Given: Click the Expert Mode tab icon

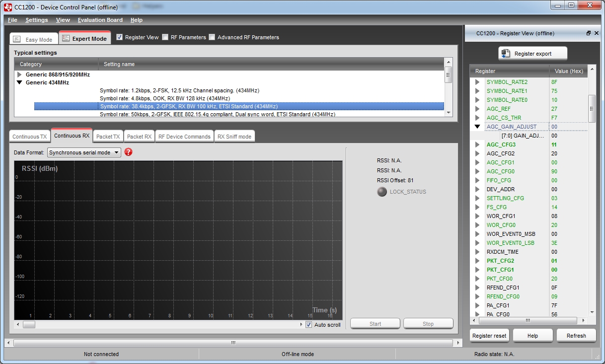Looking at the screenshot, I should (66, 38).
